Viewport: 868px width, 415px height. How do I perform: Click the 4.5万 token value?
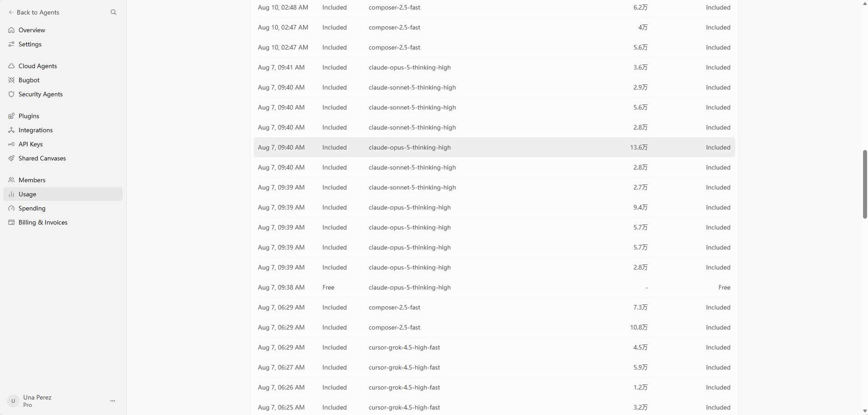point(641,347)
